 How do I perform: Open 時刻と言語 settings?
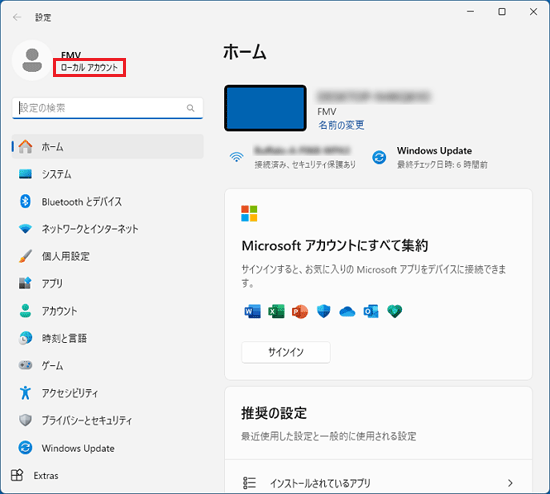[108, 338]
